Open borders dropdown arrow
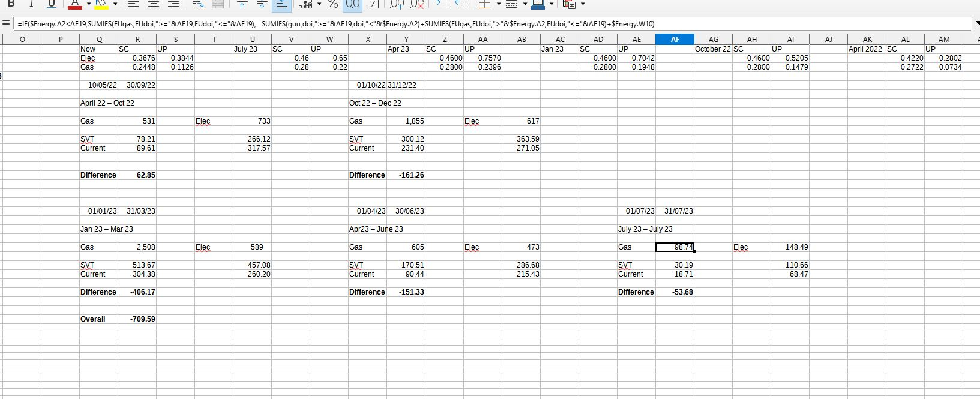The height and width of the screenshot is (399, 980). pyautogui.click(x=498, y=4)
